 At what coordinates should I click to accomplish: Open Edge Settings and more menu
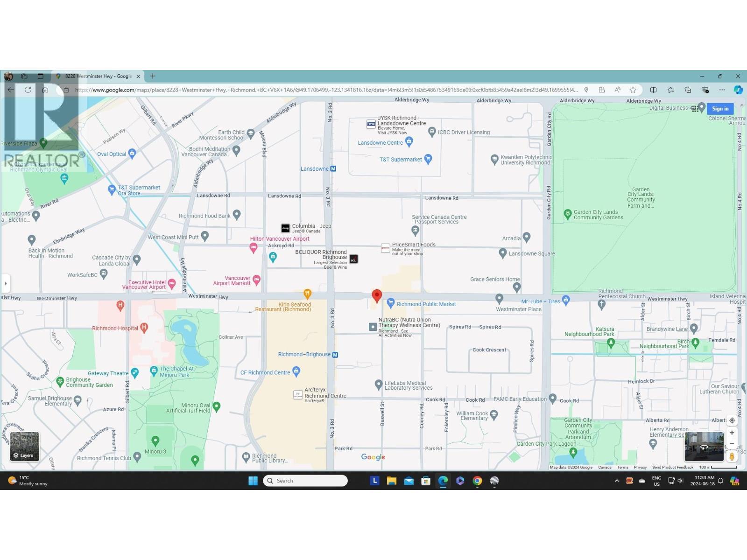pos(722,90)
